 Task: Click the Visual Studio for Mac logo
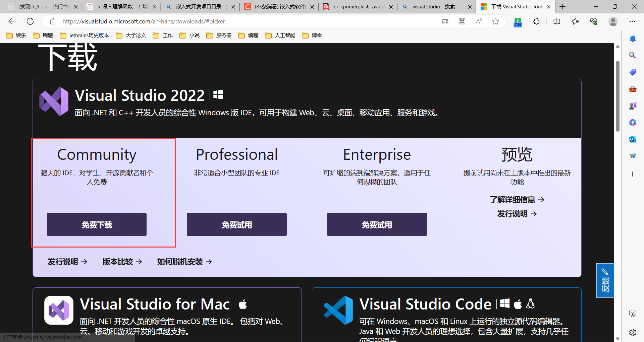pos(59,310)
